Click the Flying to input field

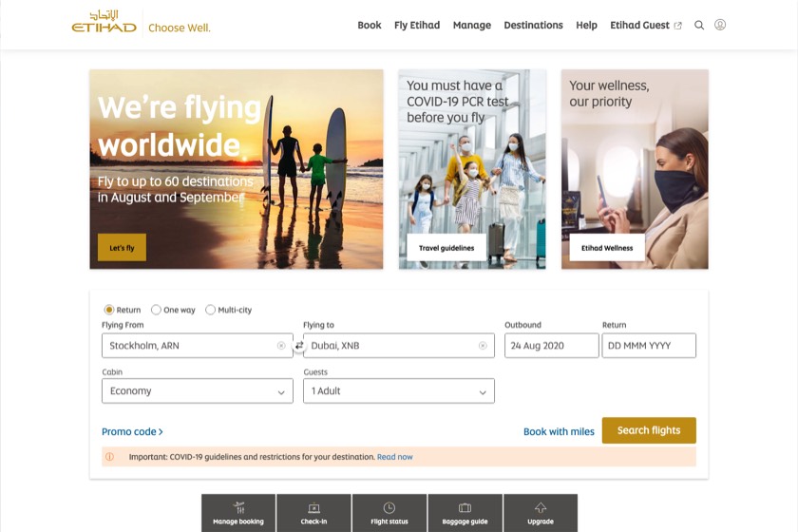click(399, 346)
